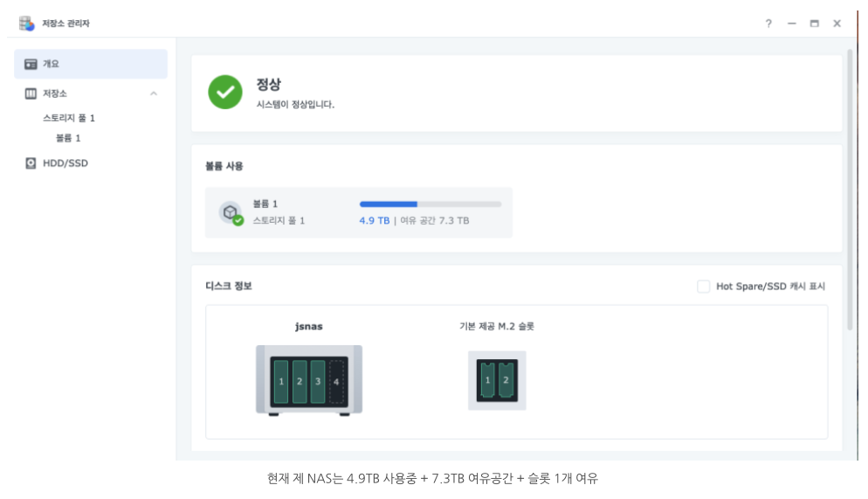Collapse the 저장소 tree section chevron
Viewport: 868px width, 499px height.
point(154,94)
